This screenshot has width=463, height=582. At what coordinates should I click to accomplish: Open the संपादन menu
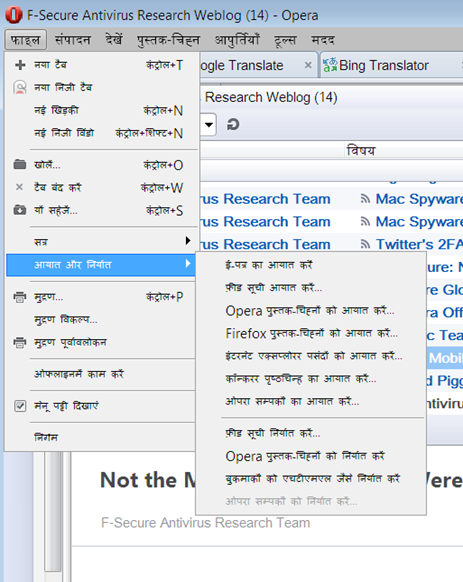click(73, 39)
